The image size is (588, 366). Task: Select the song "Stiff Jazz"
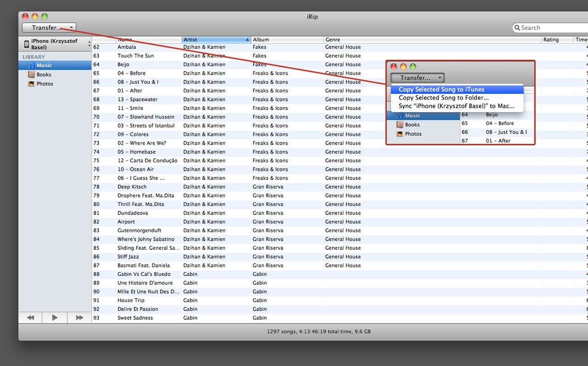click(x=128, y=257)
